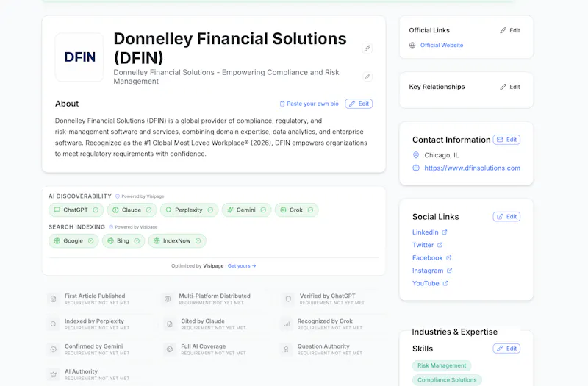
Task: Click the check mark icon on Bing chip
Action: (x=137, y=241)
